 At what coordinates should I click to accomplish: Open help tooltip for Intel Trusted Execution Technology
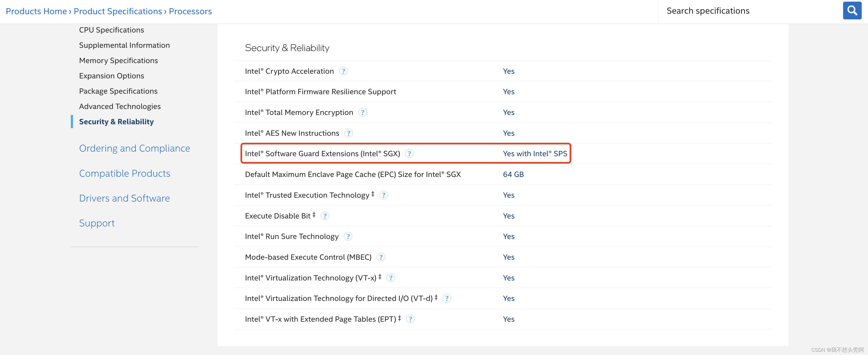point(384,195)
